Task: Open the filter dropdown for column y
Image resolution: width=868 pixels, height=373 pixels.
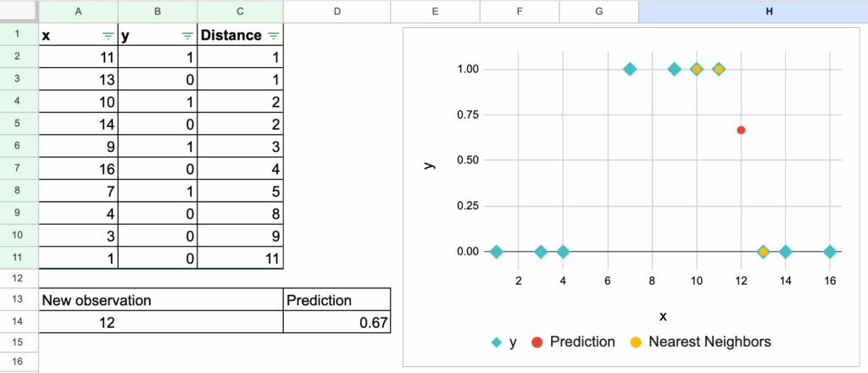Action: pos(187,36)
